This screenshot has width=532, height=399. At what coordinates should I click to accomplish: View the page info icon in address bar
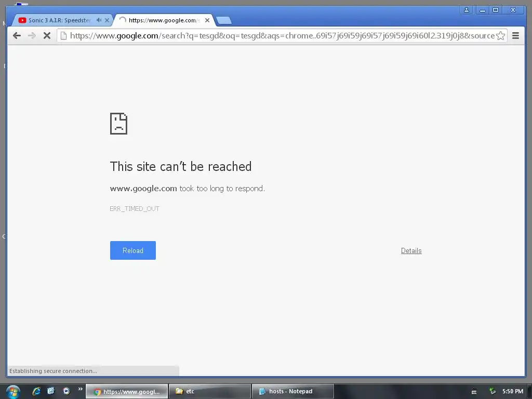pos(63,36)
